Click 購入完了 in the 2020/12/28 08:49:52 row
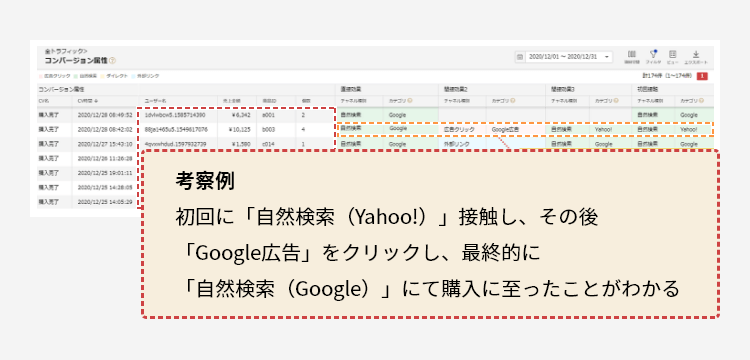 pos(48,115)
